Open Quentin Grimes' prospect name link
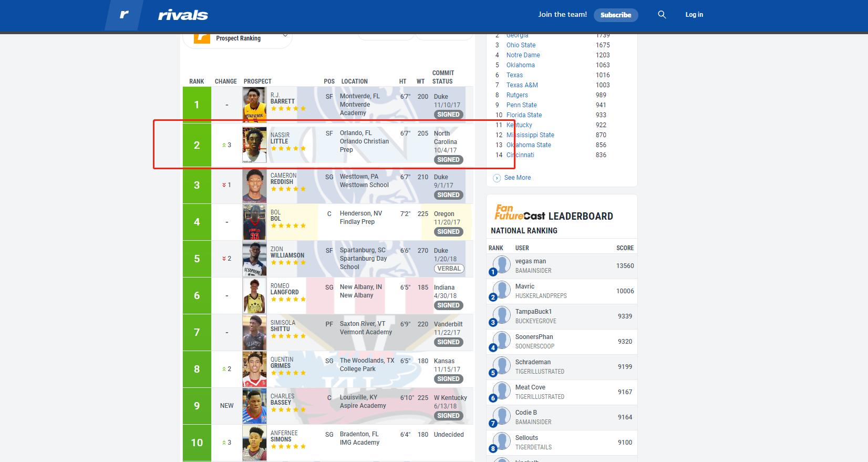The width and height of the screenshot is (868, 462). pos(282,363)
